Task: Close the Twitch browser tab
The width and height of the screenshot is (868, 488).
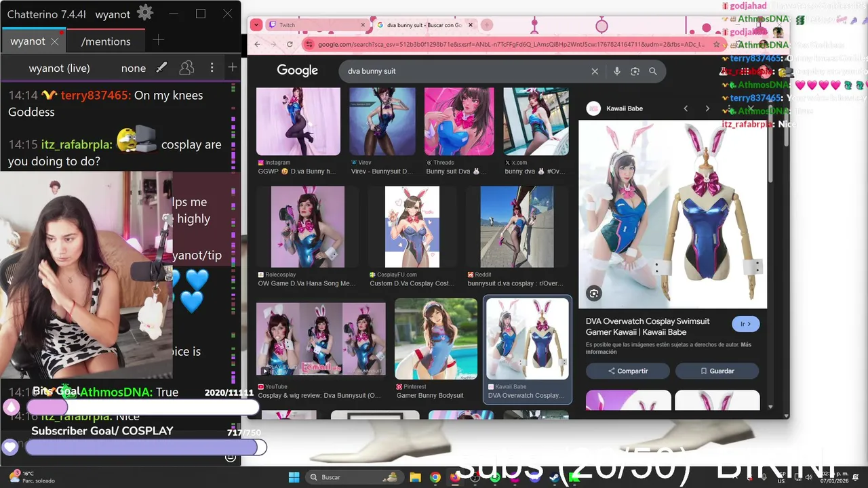Action: click(363, 25)
